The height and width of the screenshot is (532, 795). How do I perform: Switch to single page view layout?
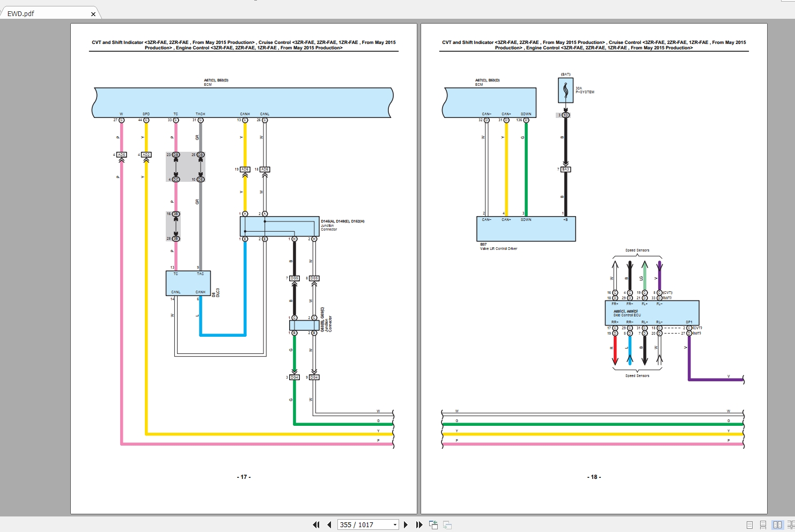point(749,524)
